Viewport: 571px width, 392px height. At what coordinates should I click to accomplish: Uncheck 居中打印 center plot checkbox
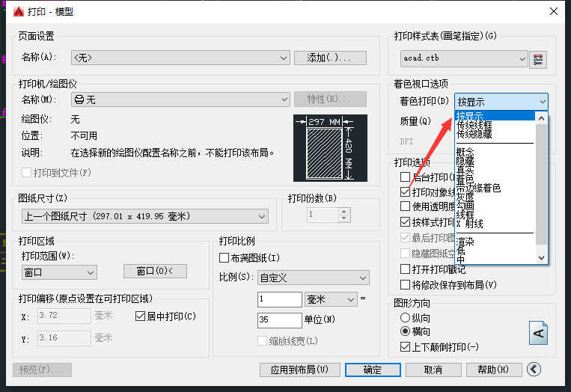point(140,316)
